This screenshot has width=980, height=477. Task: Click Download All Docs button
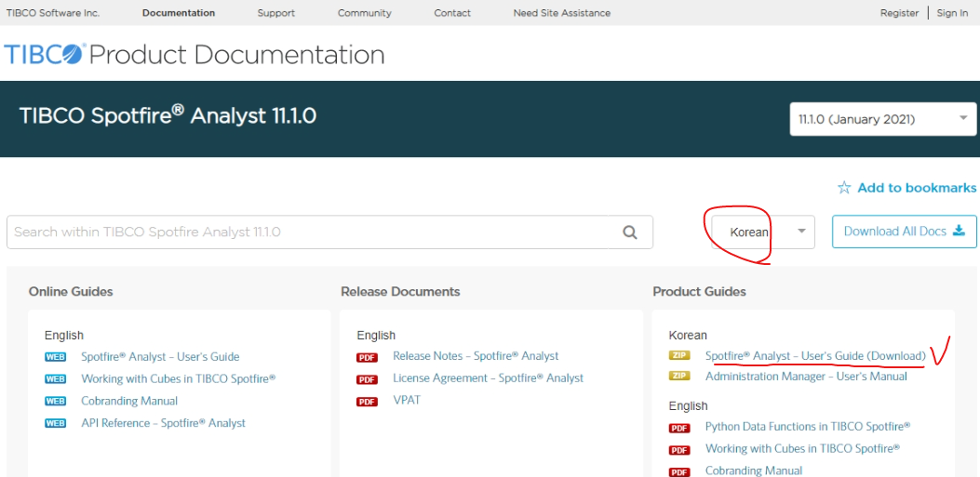pos(905,232)
